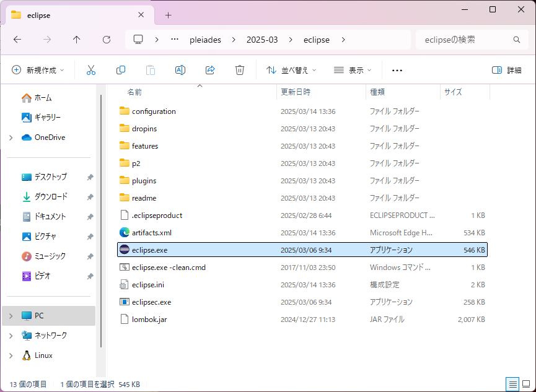This screenshot has height=392, width=536.
Task: Sort by 更新日時 column header
Action: click(x=296, y=92)
